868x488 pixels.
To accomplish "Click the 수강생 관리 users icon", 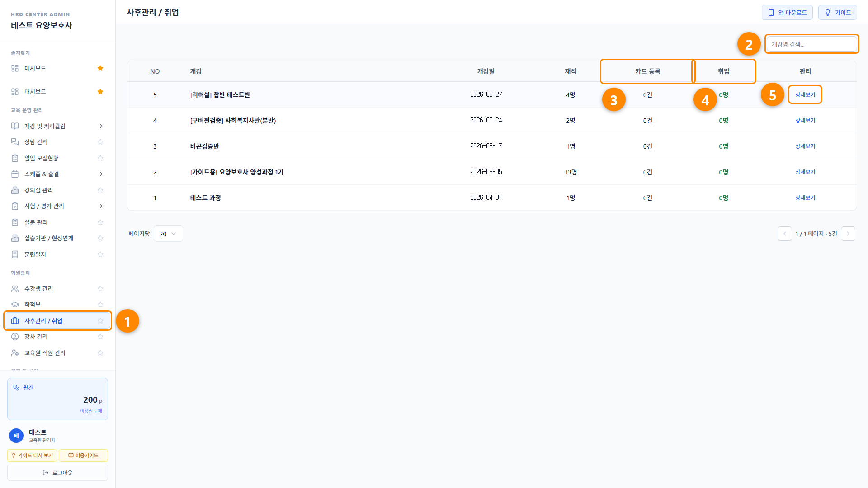I will [x=15, y=289].
